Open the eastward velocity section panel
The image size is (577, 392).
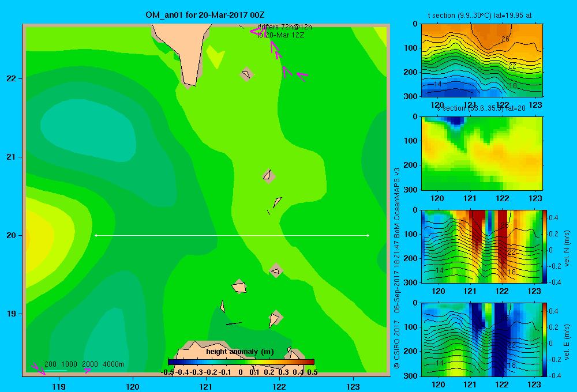pyautogui.click(x=481, y=339)
